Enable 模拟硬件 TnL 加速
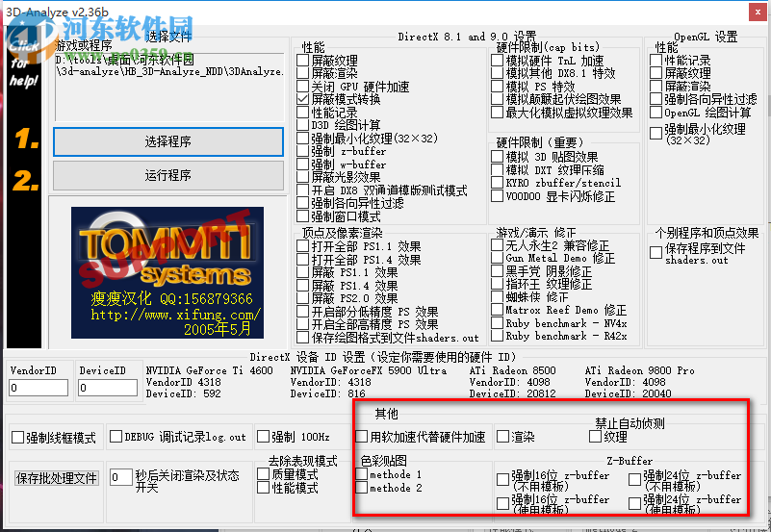The height and width of the screenshot is (532, 771). point(497,61)
